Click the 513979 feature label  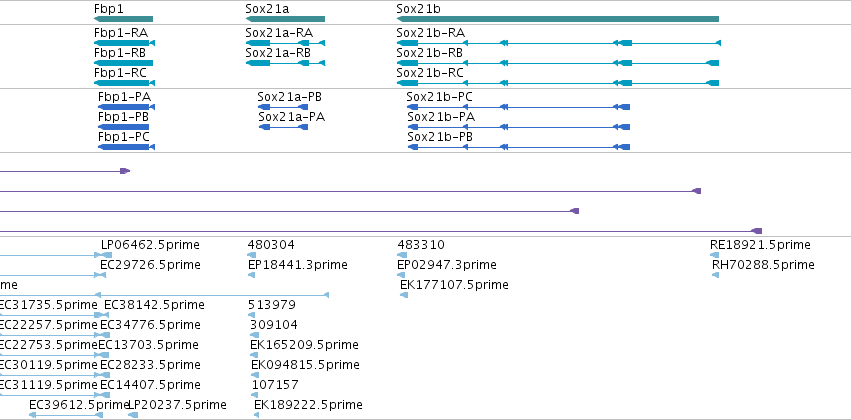coord(271,305)
